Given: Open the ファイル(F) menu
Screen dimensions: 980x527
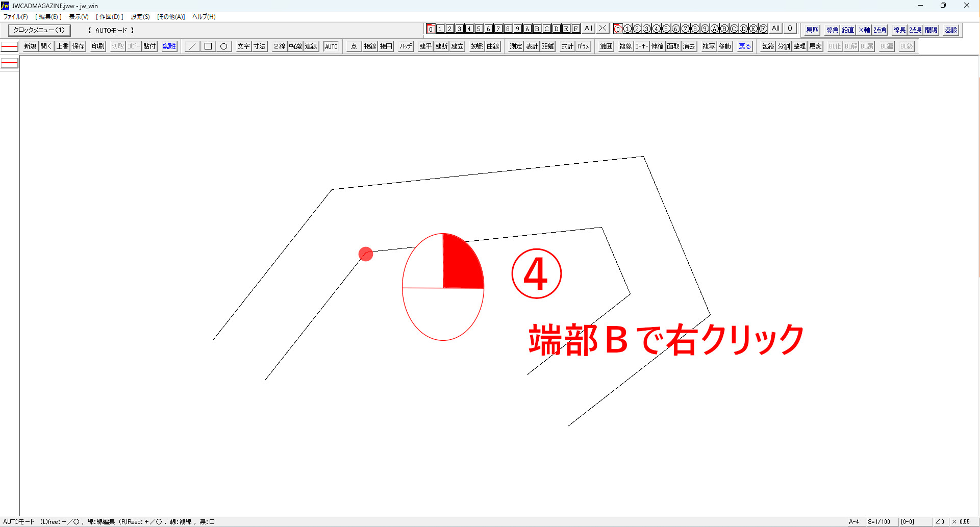Looking at the screenshot, I should tap(15, 17).
